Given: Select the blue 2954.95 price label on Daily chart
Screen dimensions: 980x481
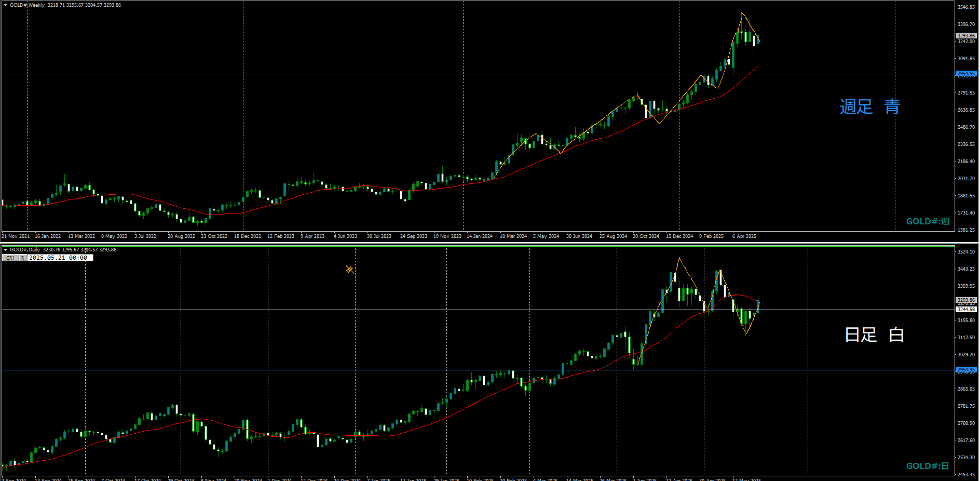Looking at the screenshot, I should click(x=966, y=370).
